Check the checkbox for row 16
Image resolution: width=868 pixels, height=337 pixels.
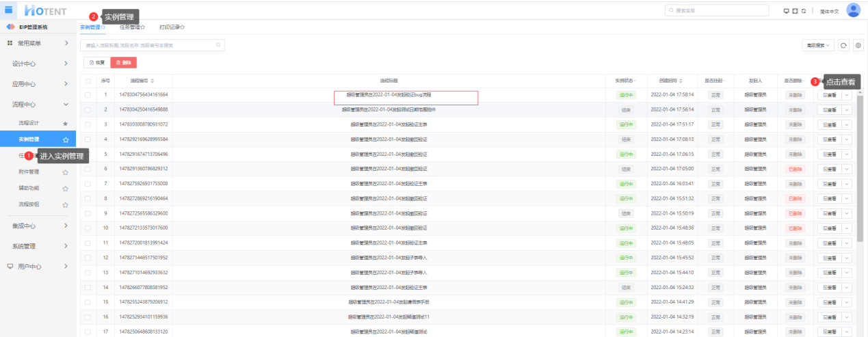click(88, 316)
